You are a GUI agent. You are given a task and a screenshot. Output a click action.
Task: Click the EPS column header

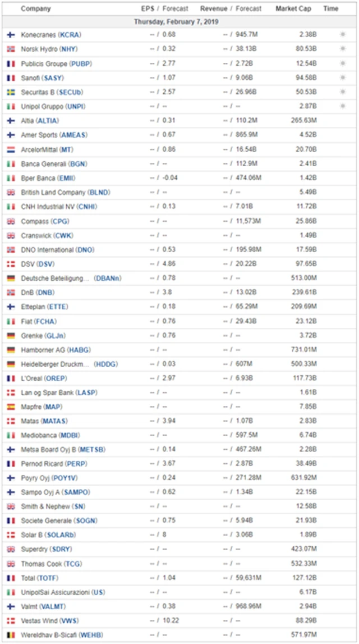[148, 9]
